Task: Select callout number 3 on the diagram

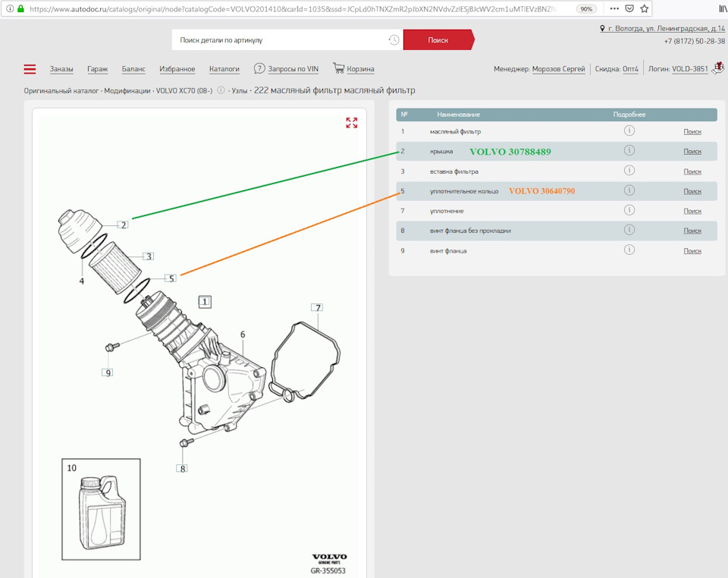Action: point(148,256)
